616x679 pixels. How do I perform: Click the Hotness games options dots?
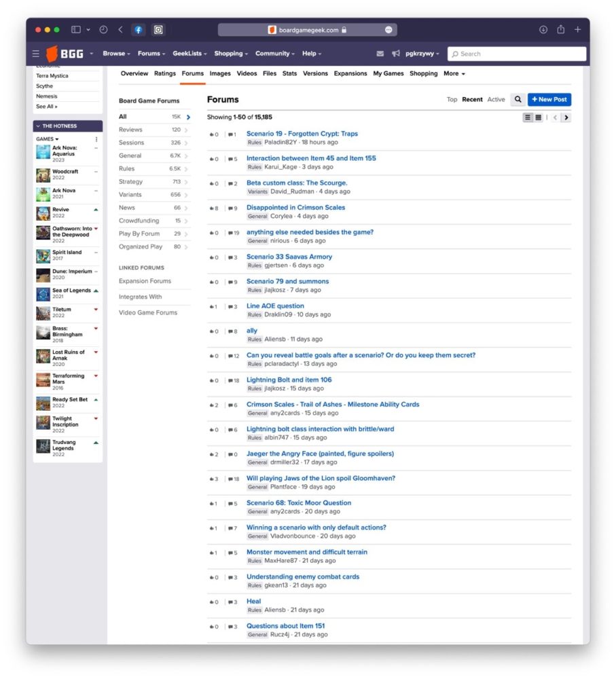click(96, 139)
